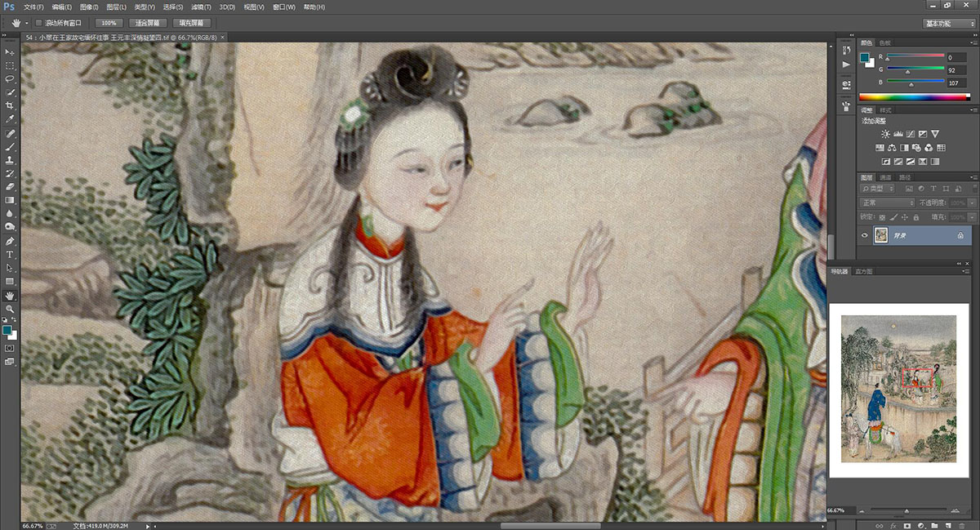Select the Horizontal Type tool
980x530 pixels.
[10, 255]
